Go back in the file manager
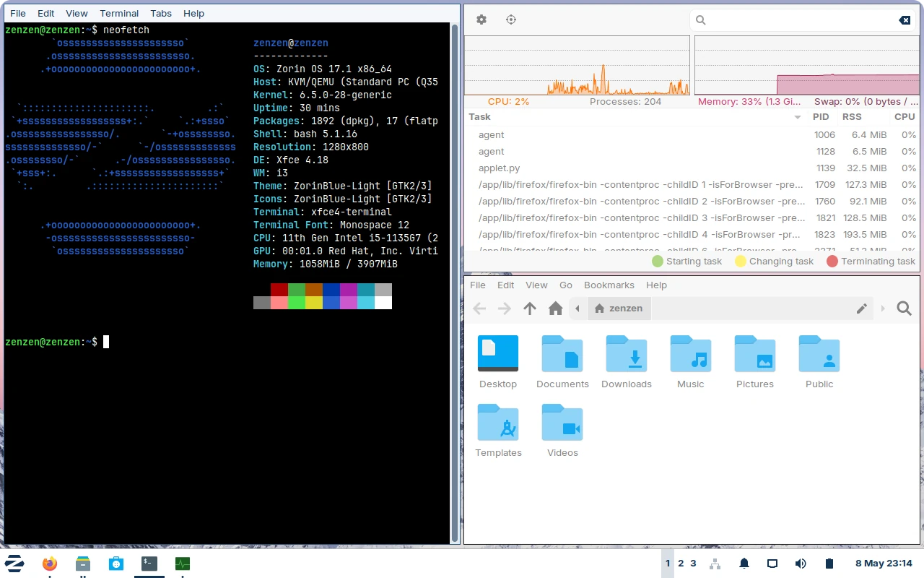The image size is (924, 578). 479,309
